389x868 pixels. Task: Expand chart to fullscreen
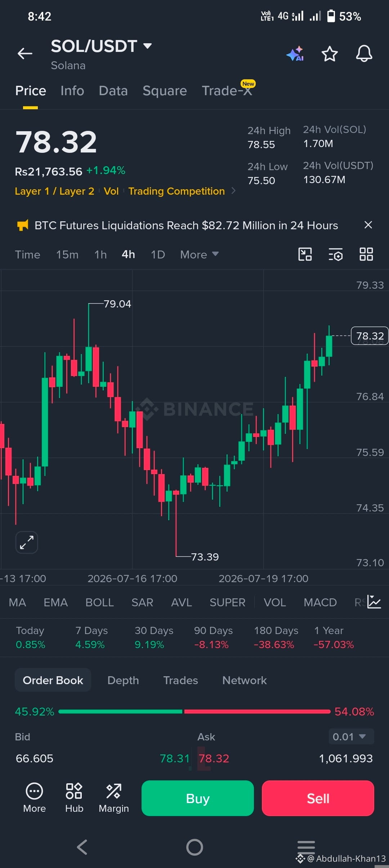click(27, 542)
